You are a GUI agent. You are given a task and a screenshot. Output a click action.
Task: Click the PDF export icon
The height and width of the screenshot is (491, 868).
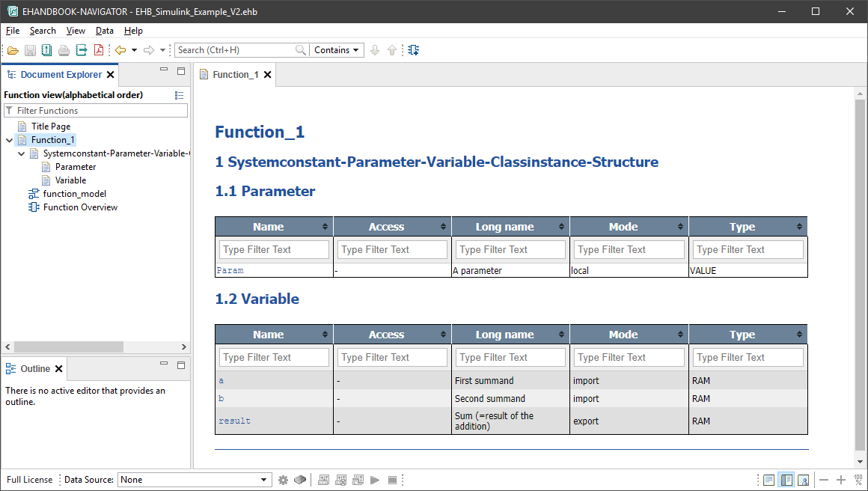(x=99, y=50)
